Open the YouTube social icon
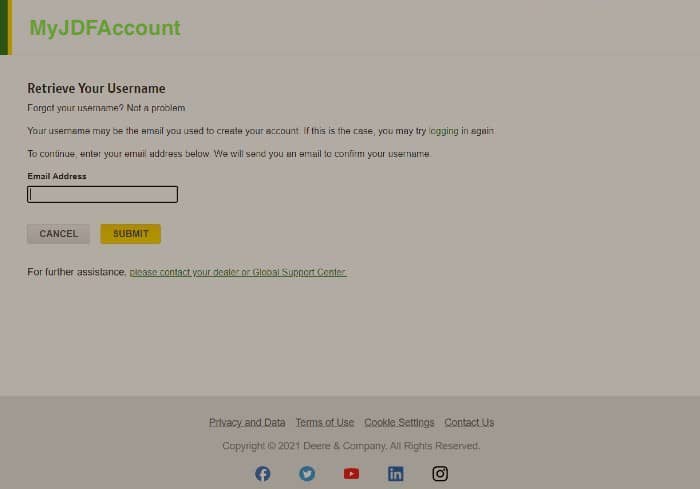700x489 pixels. tap(351, 473)
